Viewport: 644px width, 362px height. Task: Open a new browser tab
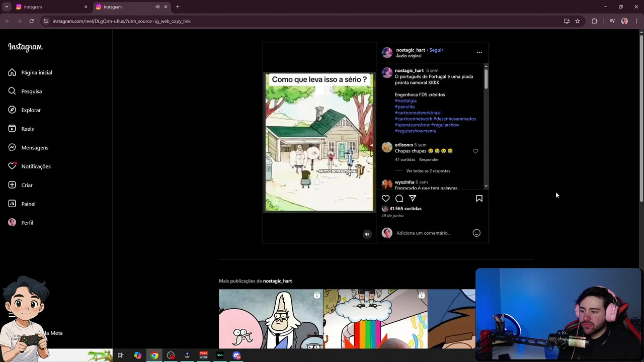[x=178, y=7]
